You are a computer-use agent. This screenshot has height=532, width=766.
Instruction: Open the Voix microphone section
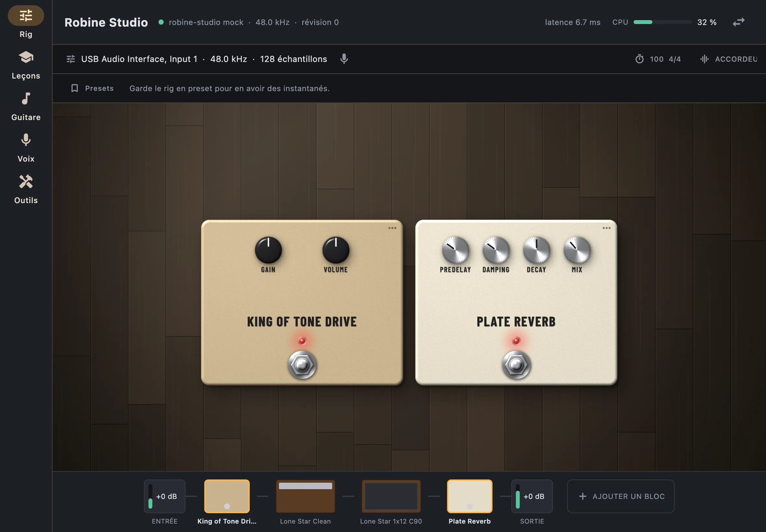26,148
